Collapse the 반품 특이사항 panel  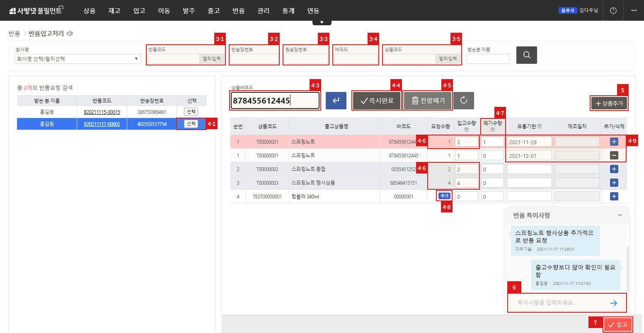coord(620,215)
